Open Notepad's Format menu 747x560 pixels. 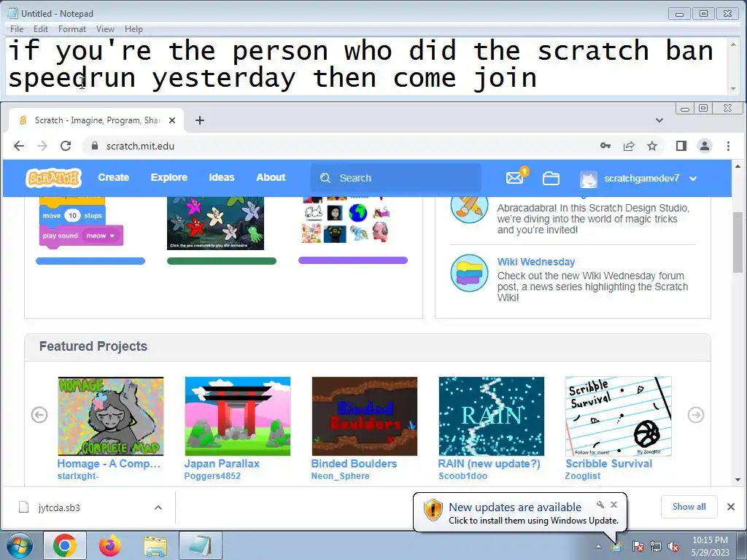(72, 29)
